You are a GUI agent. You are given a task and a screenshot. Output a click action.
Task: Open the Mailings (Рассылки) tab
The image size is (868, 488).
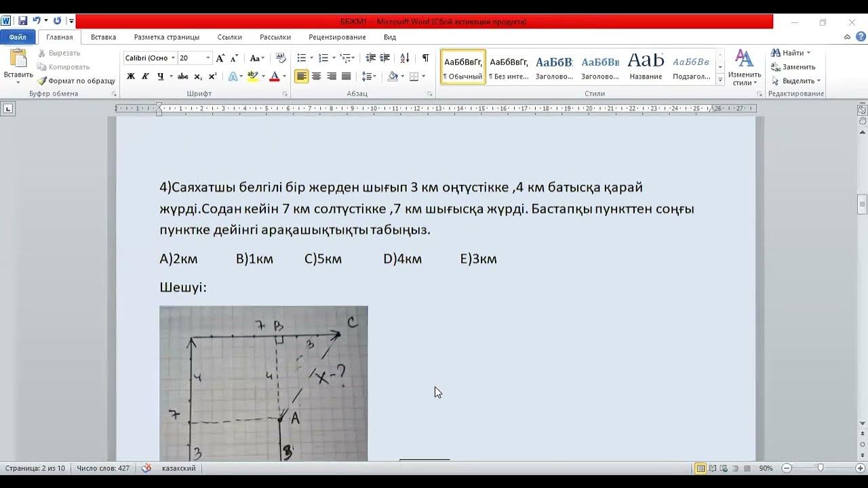point(275,37)
